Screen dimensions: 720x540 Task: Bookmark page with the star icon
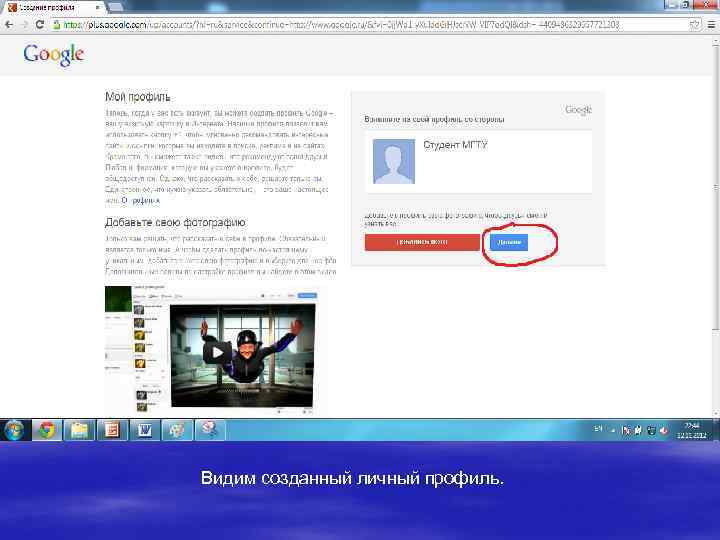(695, 25)
